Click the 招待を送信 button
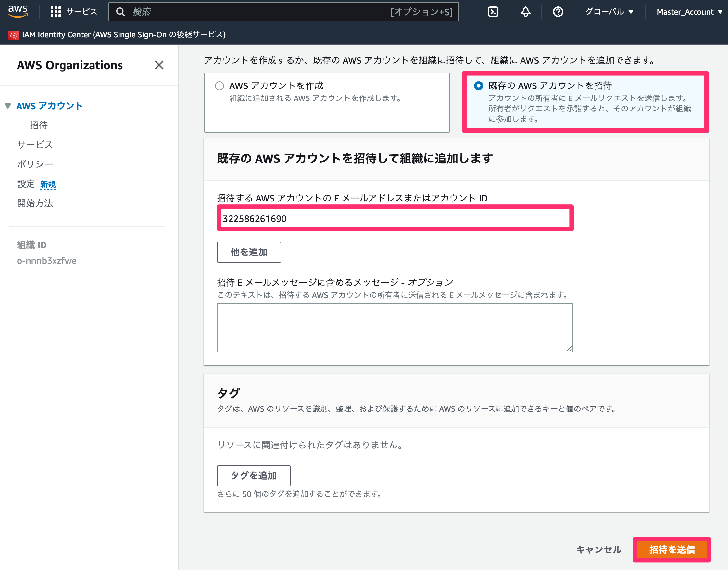 (x=672, y=549)
